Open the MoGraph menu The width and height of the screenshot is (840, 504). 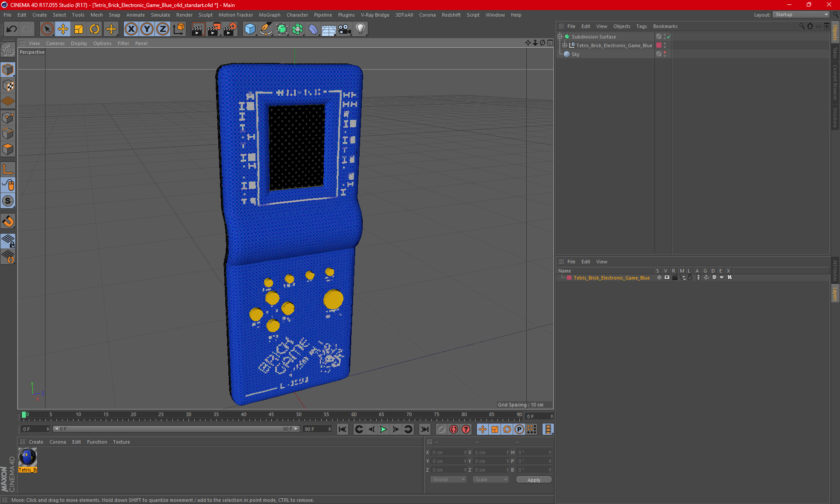point(269,15)
